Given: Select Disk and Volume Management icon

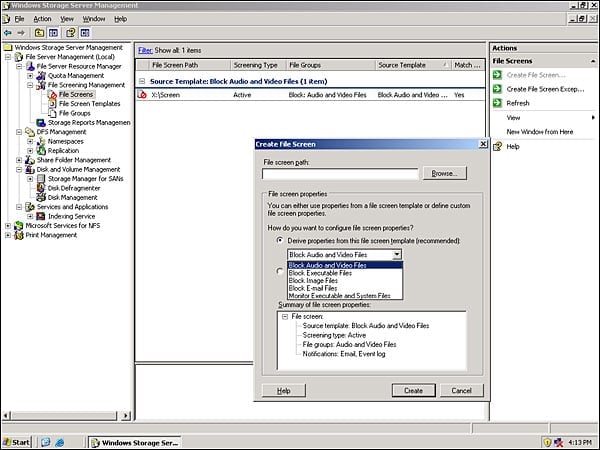Looking at the screenshot, I should click(x=30, y=170).
